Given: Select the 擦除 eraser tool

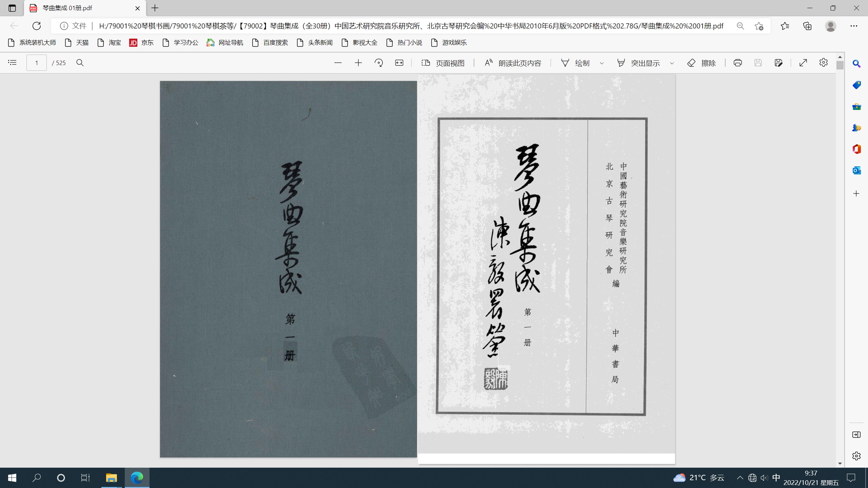Looking at the screenshot, I should [702, 63].
